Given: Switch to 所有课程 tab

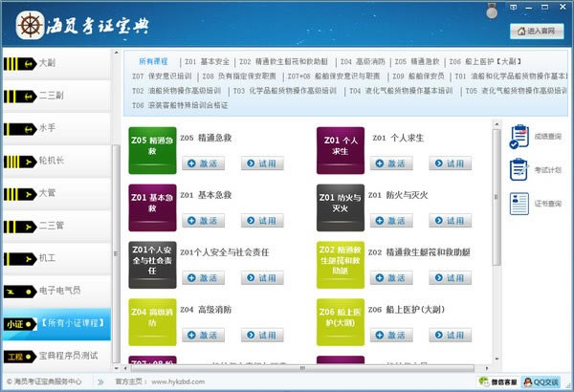Looking at the screenshot, I should coord(153,61).
